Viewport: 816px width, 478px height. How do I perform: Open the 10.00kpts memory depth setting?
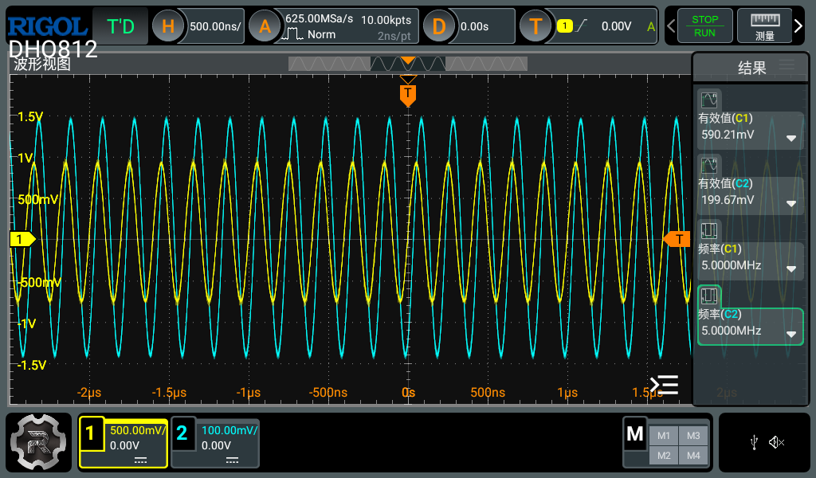(x=386, y=20)
